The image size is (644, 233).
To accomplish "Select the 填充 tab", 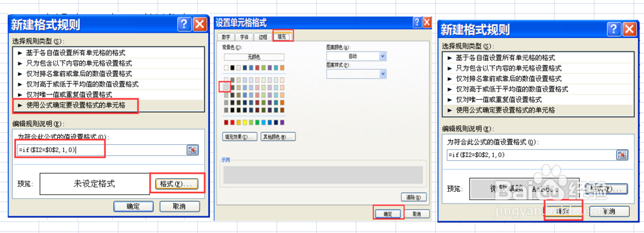I will pyautogui.click(x=282, y=36).
